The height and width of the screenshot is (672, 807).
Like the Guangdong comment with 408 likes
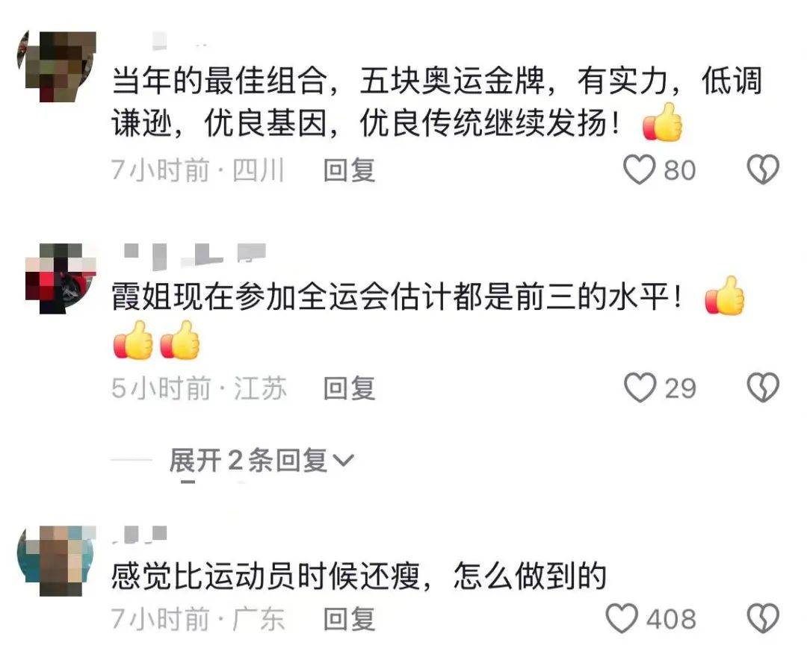(x=622, y=618)
